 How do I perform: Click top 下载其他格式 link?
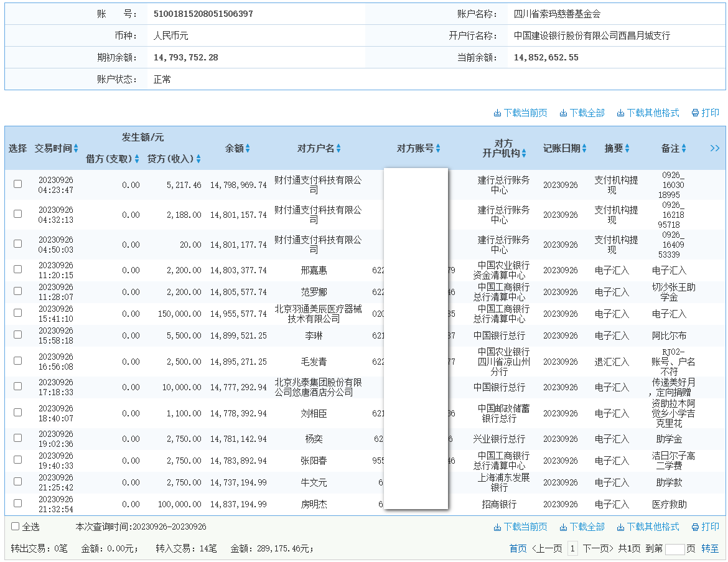(648, 113)
